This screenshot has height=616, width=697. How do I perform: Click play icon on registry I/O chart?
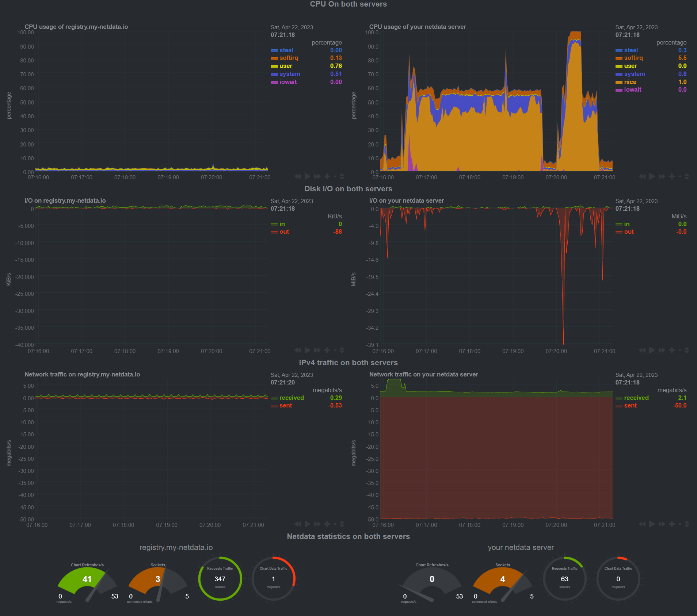click(307, 350)
